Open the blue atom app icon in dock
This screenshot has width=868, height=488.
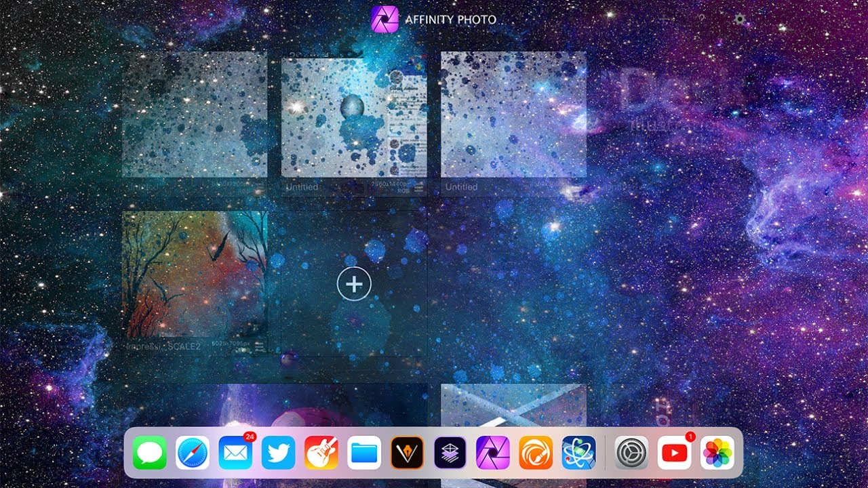pyautogui.click(x=579, y=453)
